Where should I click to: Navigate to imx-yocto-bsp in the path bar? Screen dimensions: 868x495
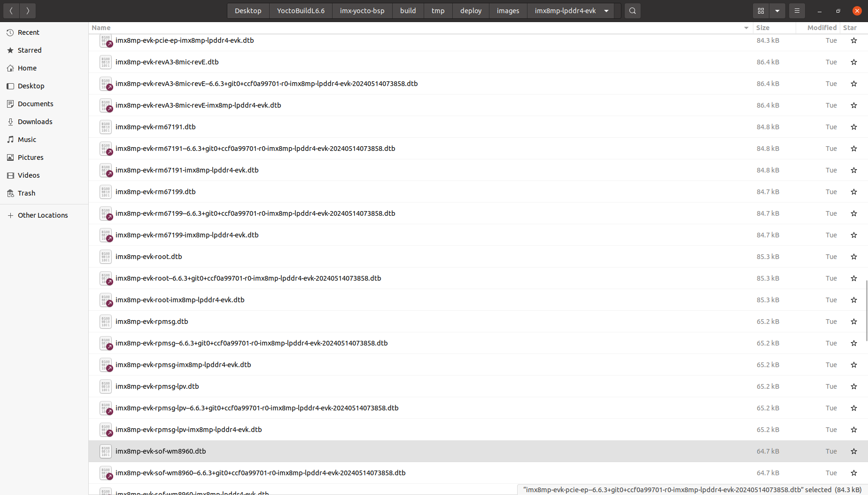tap(362, 10)
